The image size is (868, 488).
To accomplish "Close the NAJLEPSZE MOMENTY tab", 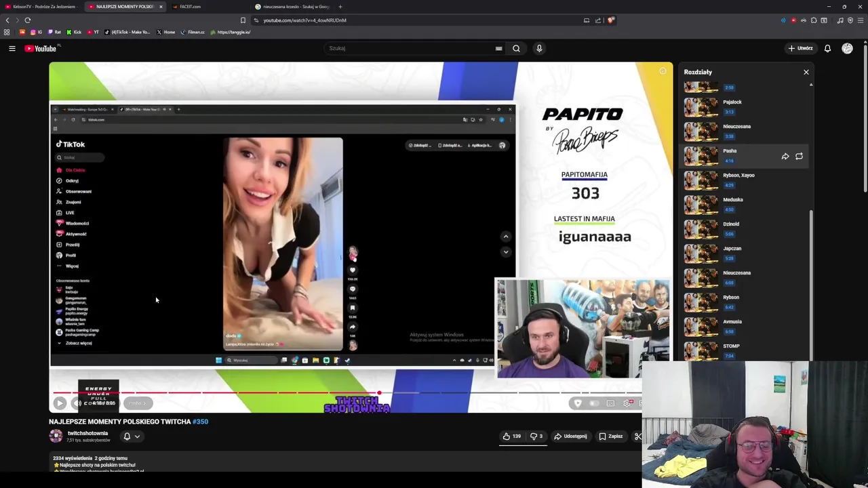I will [x=161, y=7].
